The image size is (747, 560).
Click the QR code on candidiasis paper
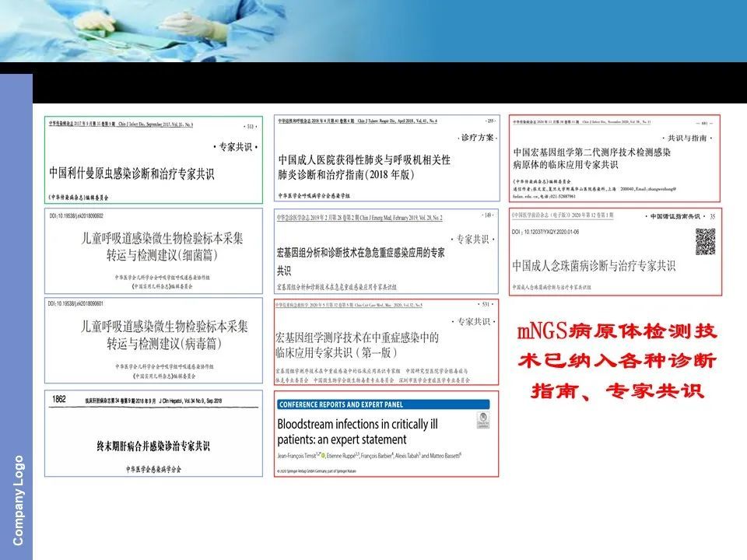click(x=705, y=241)
